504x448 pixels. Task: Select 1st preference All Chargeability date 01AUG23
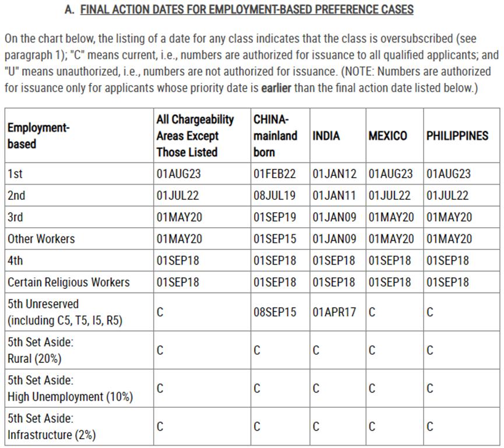coord(178,174)
